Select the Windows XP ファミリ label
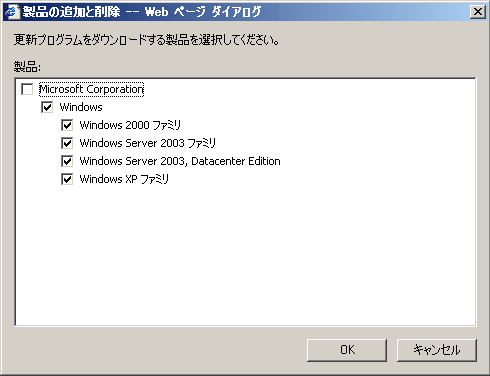Image resolution: width=490 pixels, height=376 pixels. pyautogui.click(x=124, y=179)
